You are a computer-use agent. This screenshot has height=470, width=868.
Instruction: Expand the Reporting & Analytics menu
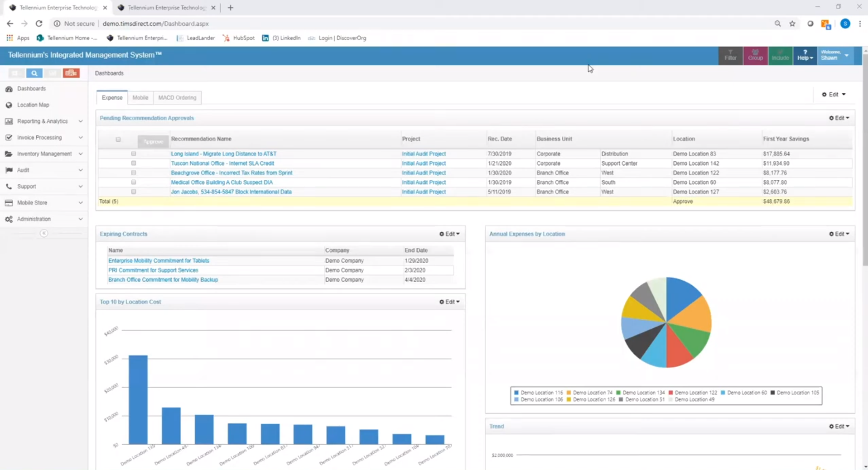coord(43,121)
